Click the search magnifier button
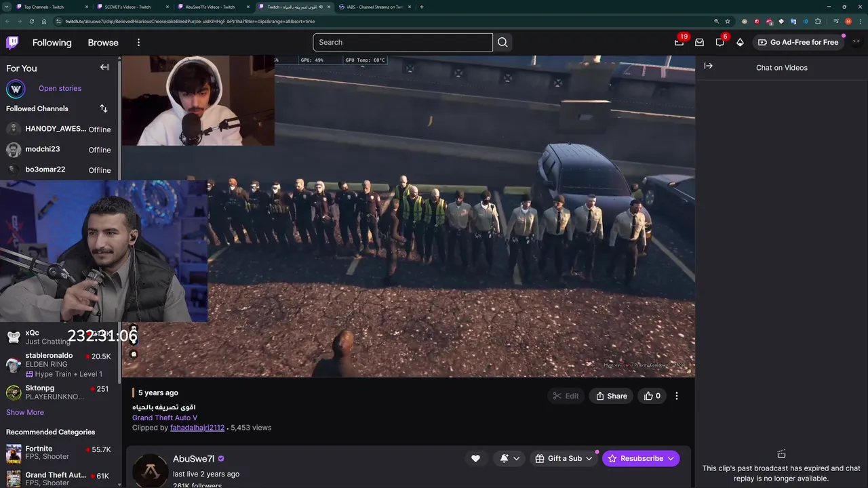Screen dimensions: 868x488 coord(502,42)
